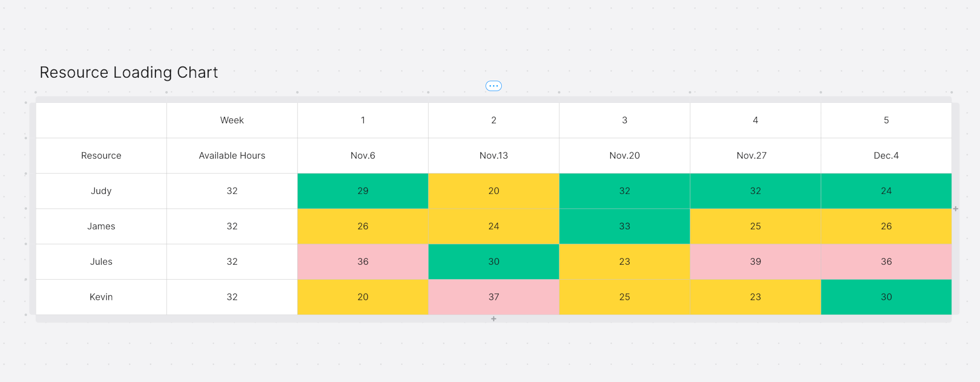Screen dimensions: 980x382
Task: Click Jules's pink cell showing 39
Action: (755, 262)
